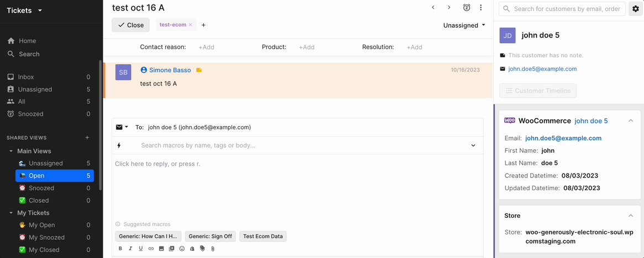Add new tag with plus icon
This screenshot has height=258, width=644.
click(x=203, y=25)
